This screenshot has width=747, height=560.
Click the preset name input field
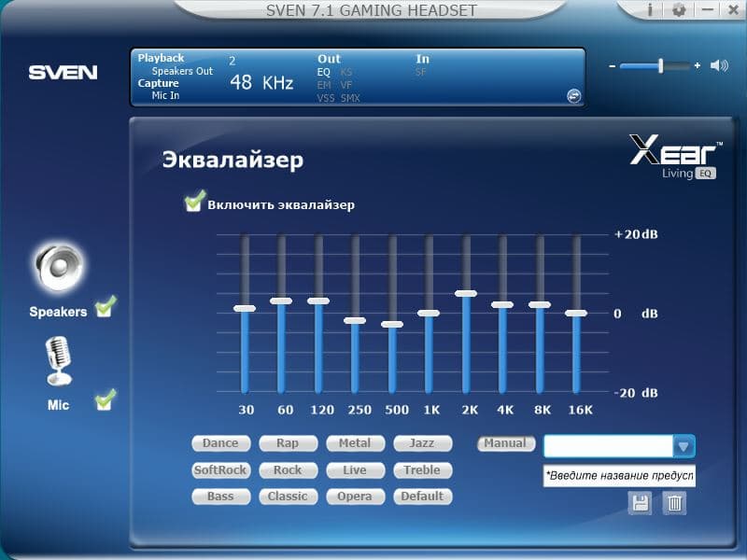click(x=619, y=476)
